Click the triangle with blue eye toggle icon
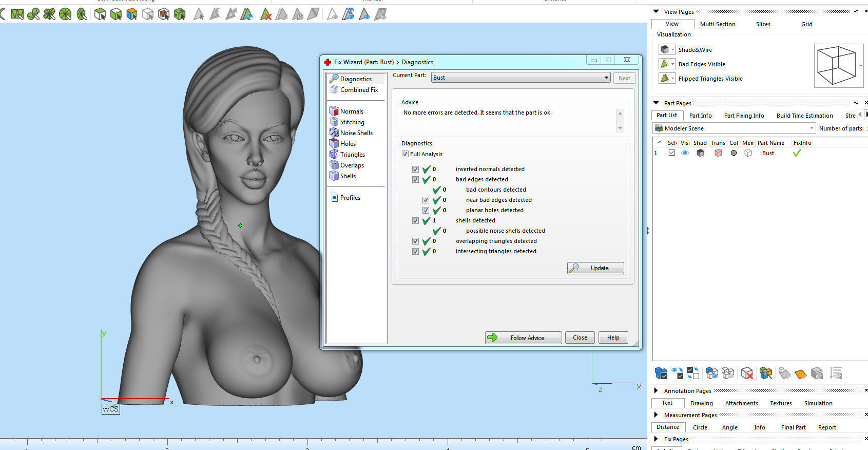The image size is (868, 450). pos(364,14)
